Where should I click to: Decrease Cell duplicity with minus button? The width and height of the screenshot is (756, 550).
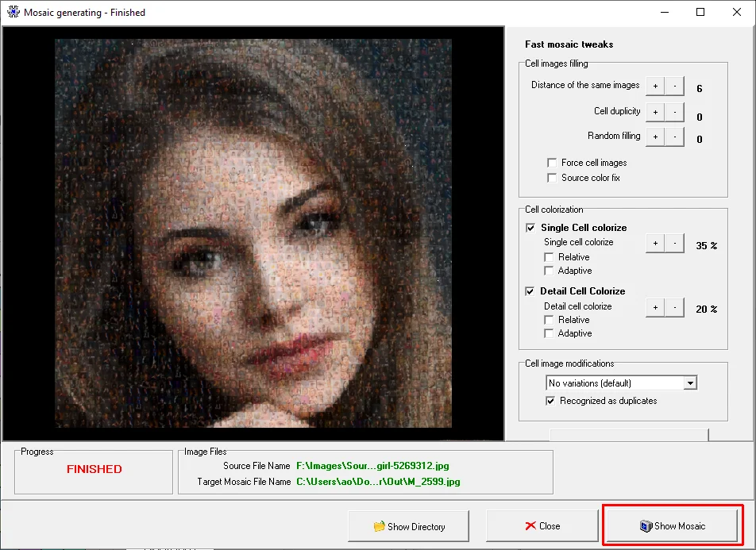click(674, 112)
